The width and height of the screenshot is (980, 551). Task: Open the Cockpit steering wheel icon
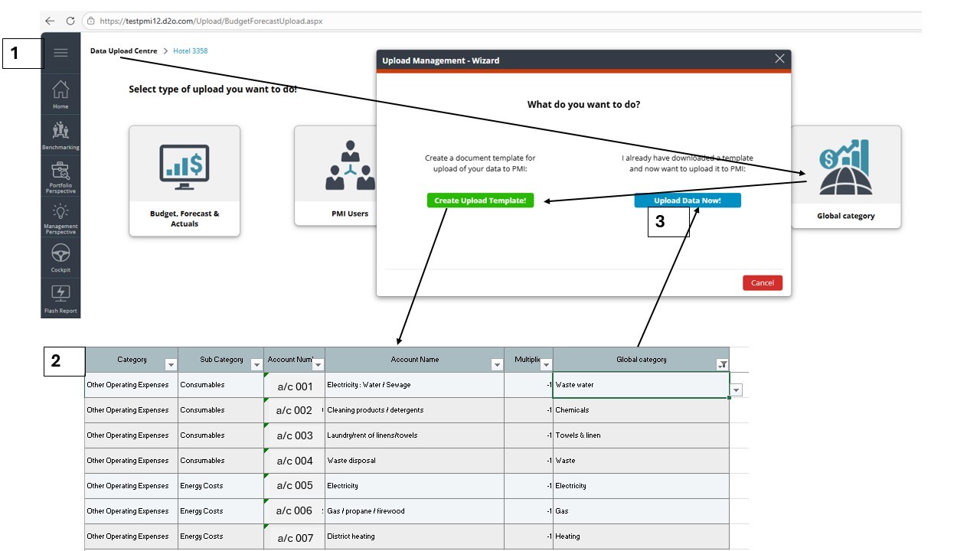click(60, 257)
